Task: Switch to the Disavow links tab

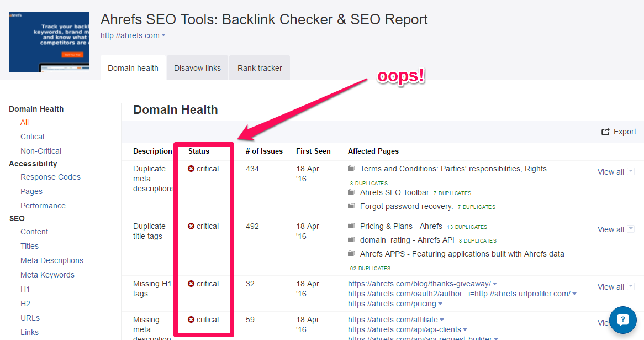Action: click(197, 68)
